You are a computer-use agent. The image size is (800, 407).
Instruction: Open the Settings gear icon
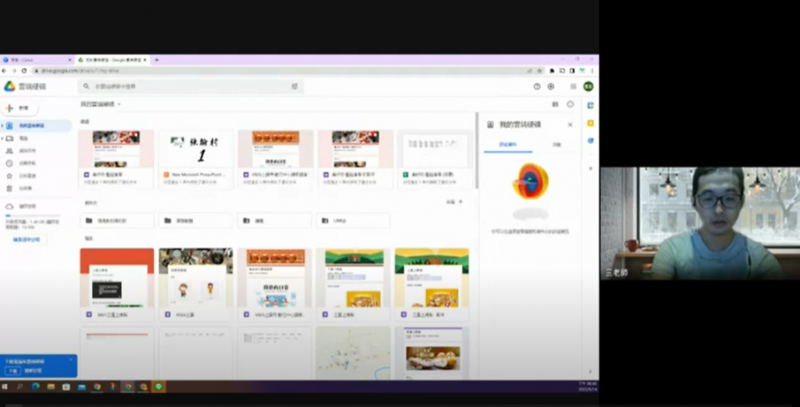coord(551,87)
